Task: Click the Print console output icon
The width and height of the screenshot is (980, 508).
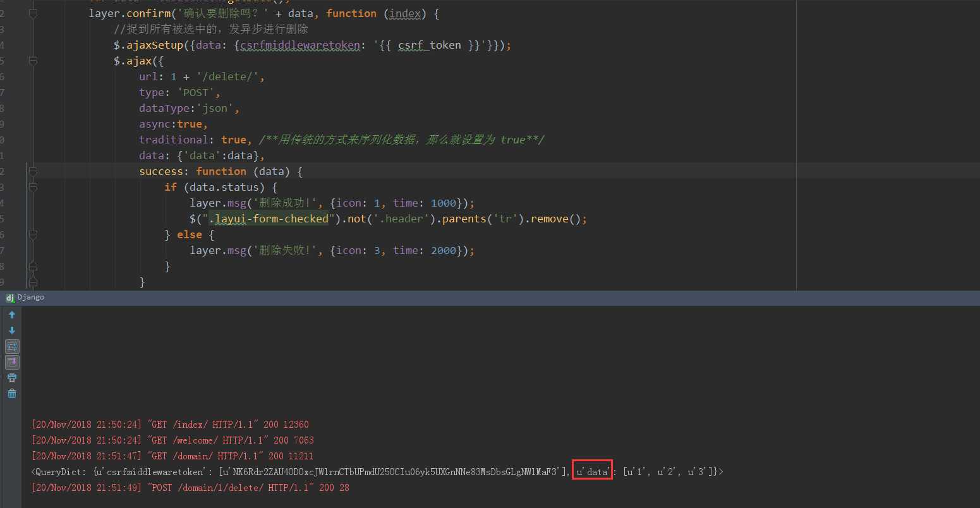Action: (x=12, y=378)
